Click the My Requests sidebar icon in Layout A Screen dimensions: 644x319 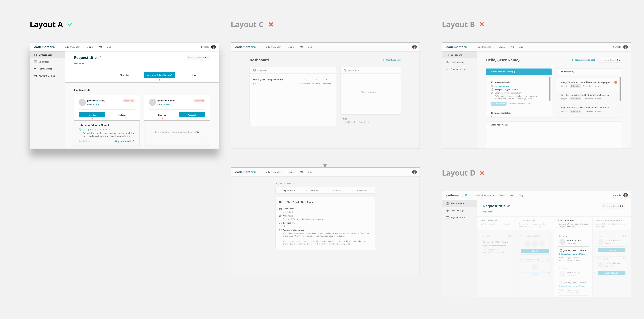(35, 55)
